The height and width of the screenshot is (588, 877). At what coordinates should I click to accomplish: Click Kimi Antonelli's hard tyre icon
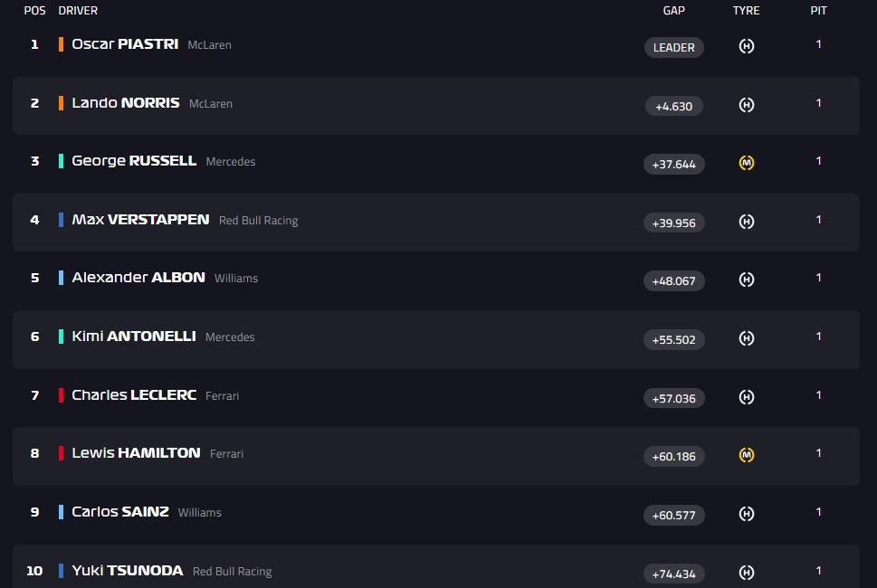[x=746, y=338]
